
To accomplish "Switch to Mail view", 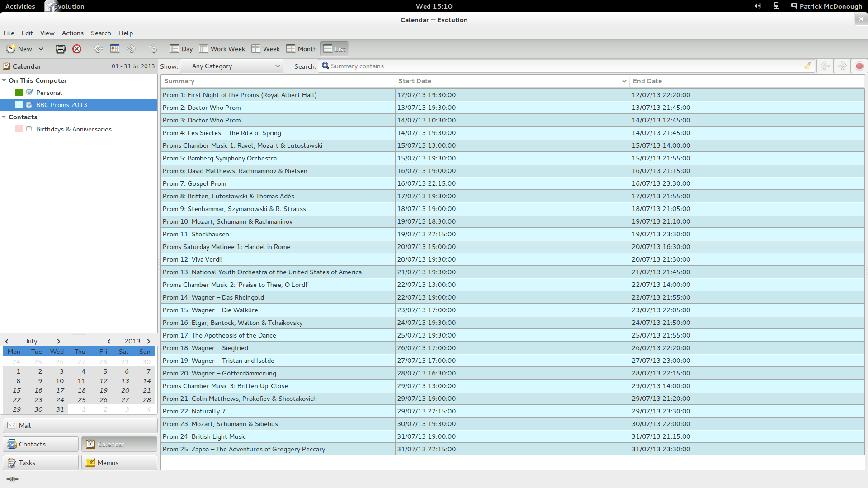I will pyautogui.click(x=80, y=426).
